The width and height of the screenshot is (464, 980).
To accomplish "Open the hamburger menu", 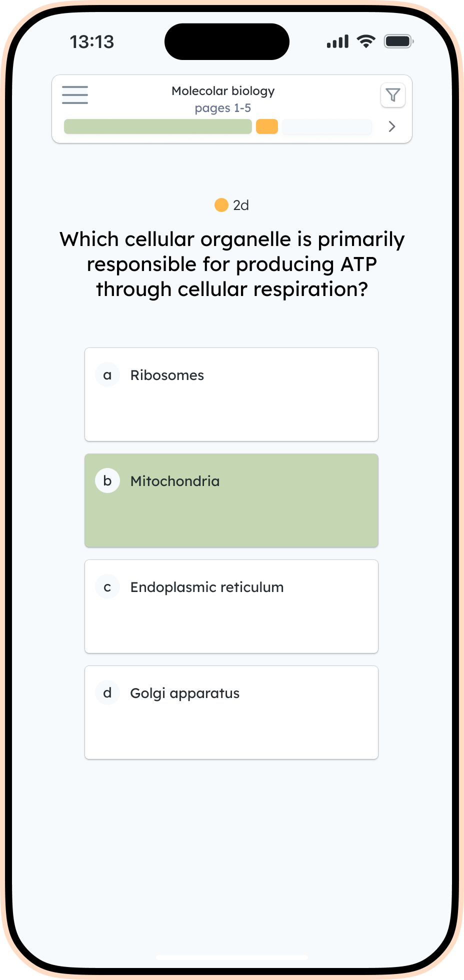I will tap(75, 95).
